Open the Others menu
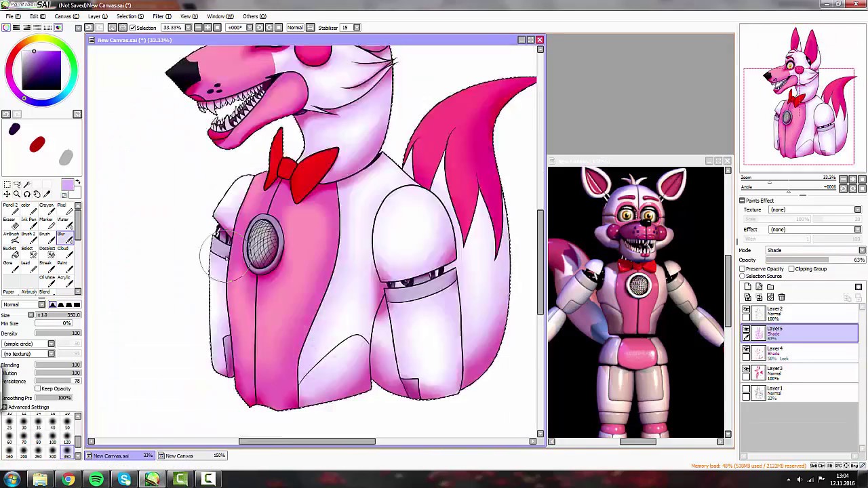 click(x=254, y=16)
